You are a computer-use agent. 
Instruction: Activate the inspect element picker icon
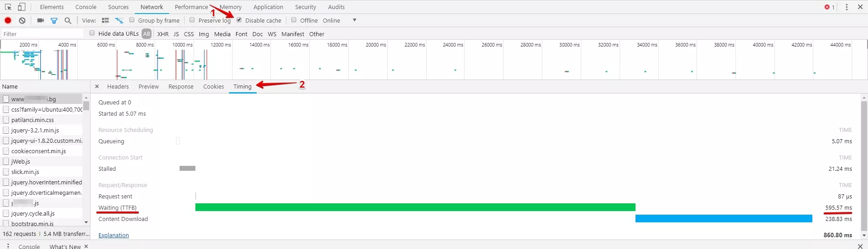pos(8,7)
